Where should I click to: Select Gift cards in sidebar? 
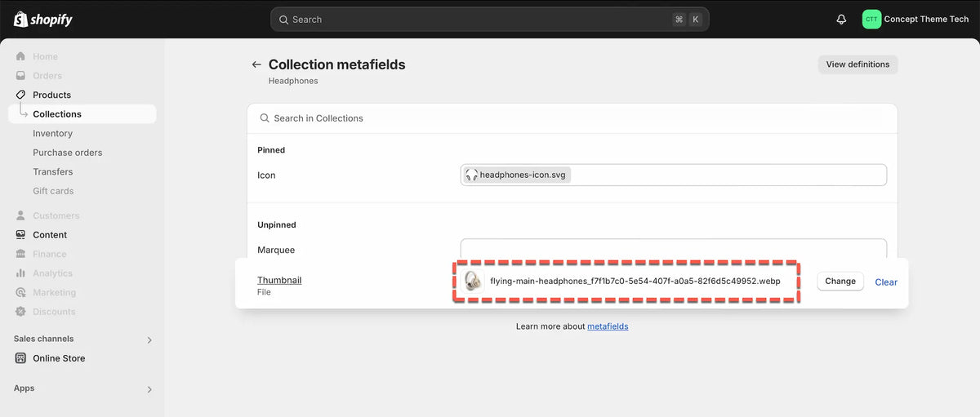coord(53,191)
